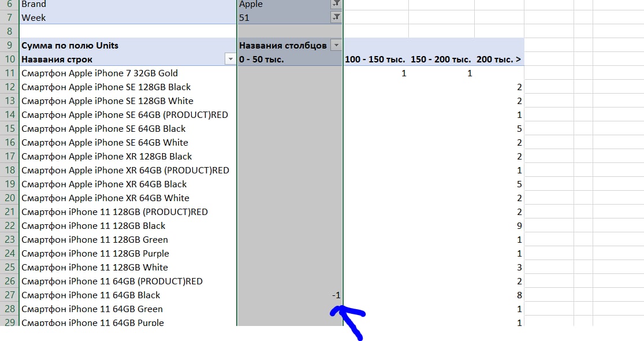644x341 pixels.
Task: Select cell 'Смартфон iPhone 11 128GB White'
Action: point(128,268)
